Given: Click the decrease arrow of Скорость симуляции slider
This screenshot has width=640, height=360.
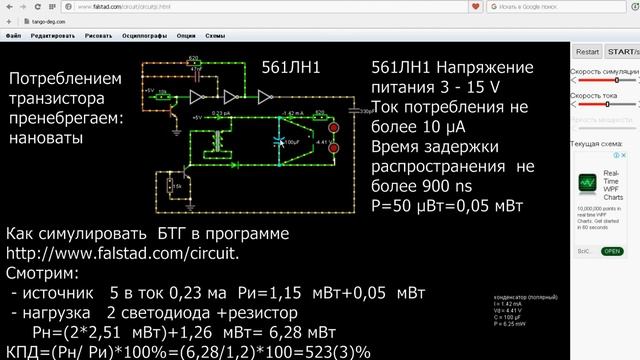Looking at the screenshot, I should click(573, 80).
